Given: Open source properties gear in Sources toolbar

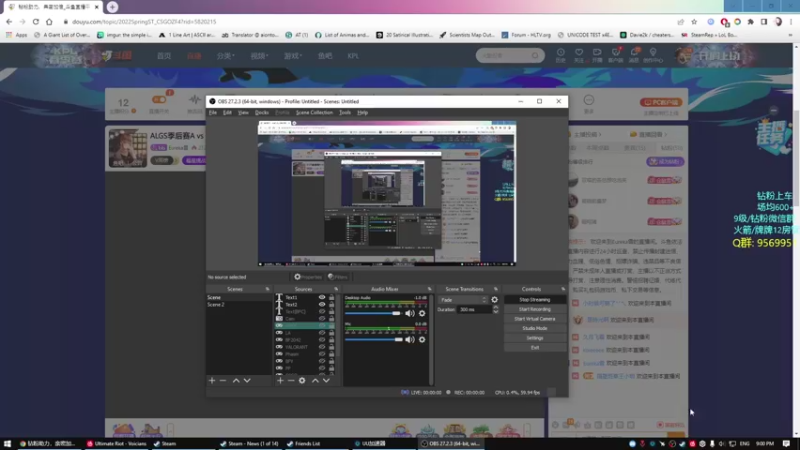Looking at the screenshot, I should (x=302, y=381).
